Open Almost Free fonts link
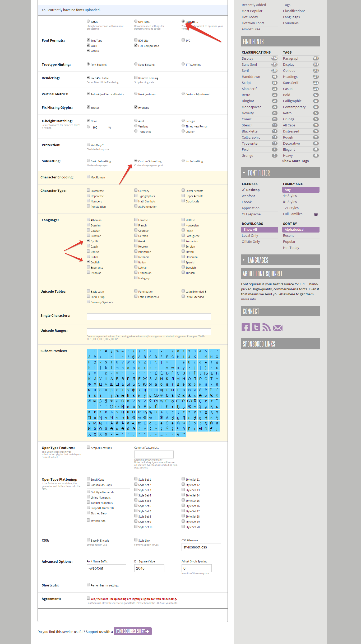 point(251,29)
